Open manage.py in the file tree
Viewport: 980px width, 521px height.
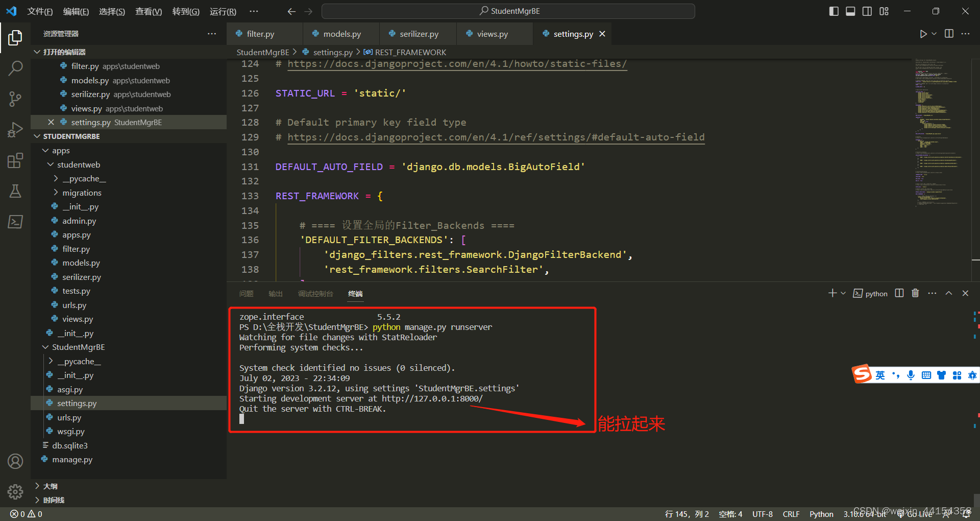(x=72, y=460)
